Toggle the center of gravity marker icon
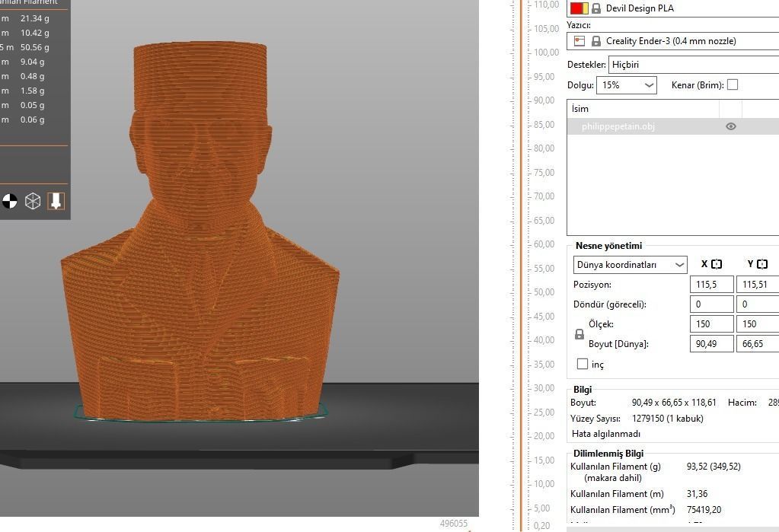This screenshot has width=779, height=532. [x=10, y=201]
